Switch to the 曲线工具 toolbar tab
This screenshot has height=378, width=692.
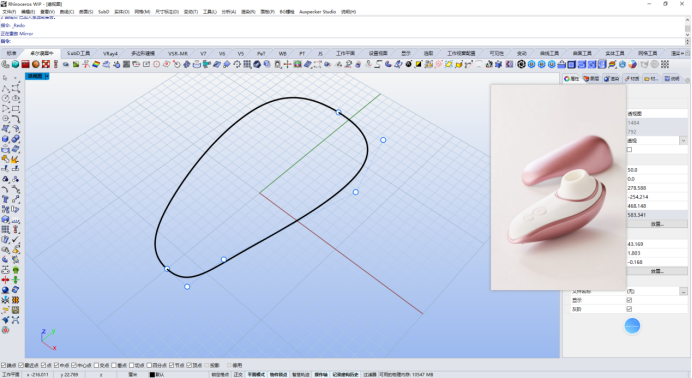[x=549, y=53]
